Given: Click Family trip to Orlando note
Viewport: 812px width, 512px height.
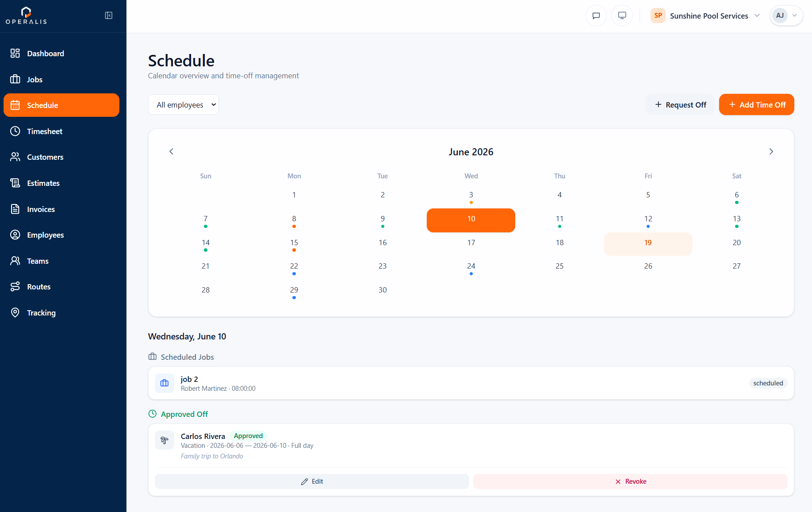Looking at the screenshot, I should point(212,456).
